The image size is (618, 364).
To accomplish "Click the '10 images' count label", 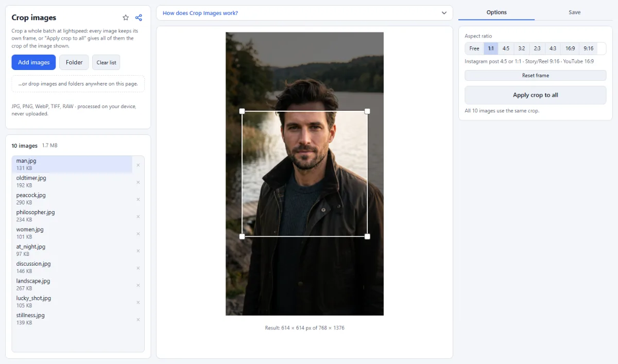I will (25, 146).
